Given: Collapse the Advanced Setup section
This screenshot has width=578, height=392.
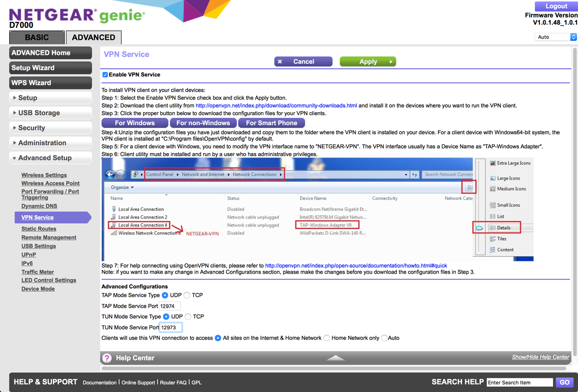Looking at the screenshot, I should pos(50,157).
